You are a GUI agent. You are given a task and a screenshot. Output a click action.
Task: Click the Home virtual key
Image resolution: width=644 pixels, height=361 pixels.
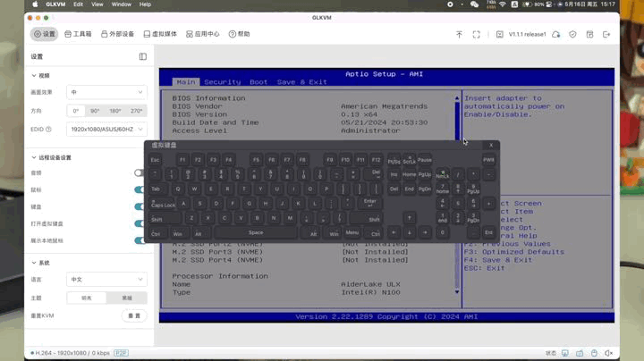409,175
